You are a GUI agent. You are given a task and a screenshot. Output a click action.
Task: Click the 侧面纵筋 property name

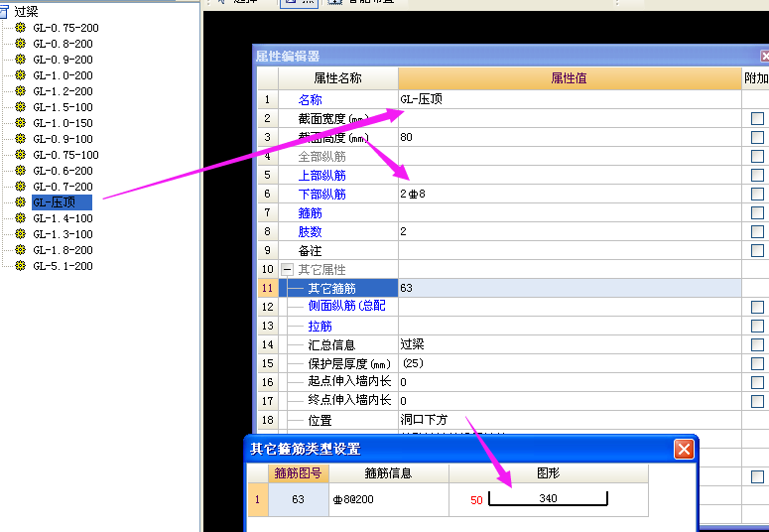(346, 306)
